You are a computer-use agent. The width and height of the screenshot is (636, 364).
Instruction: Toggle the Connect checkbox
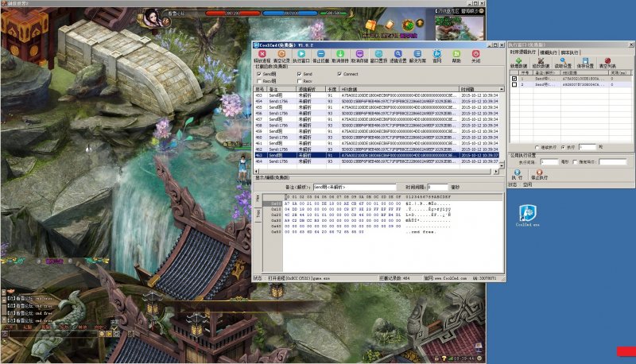(339, 74)
